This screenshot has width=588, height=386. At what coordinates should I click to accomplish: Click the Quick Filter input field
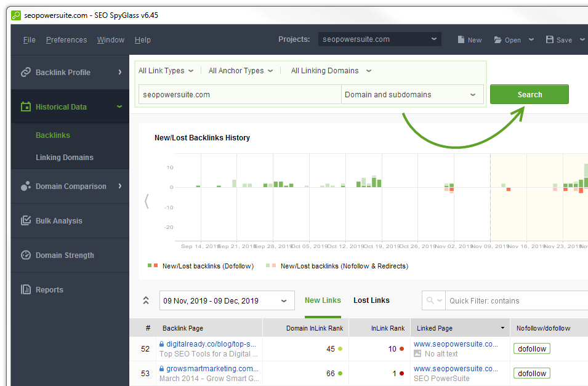[x=516, y=301]
